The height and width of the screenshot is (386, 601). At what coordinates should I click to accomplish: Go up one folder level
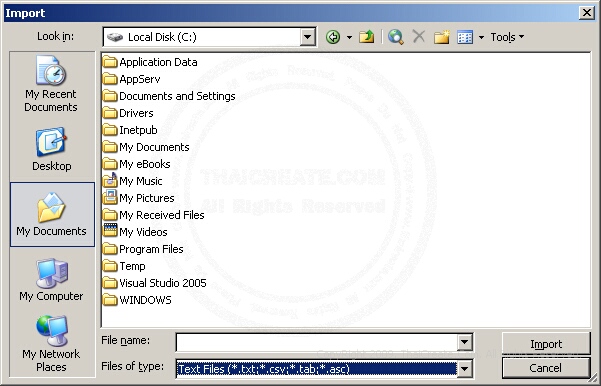click(367, 37)
